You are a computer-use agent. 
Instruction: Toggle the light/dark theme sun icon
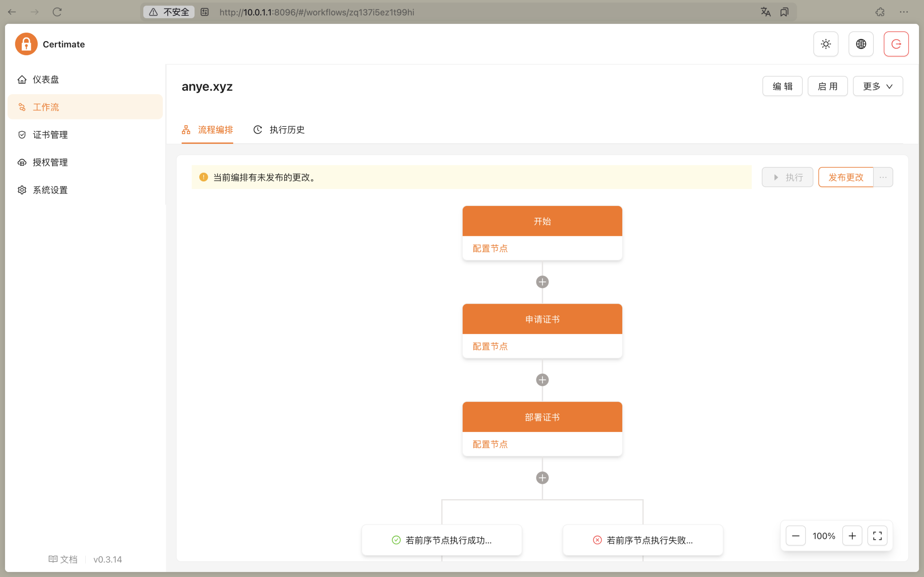tap(825, 44)
